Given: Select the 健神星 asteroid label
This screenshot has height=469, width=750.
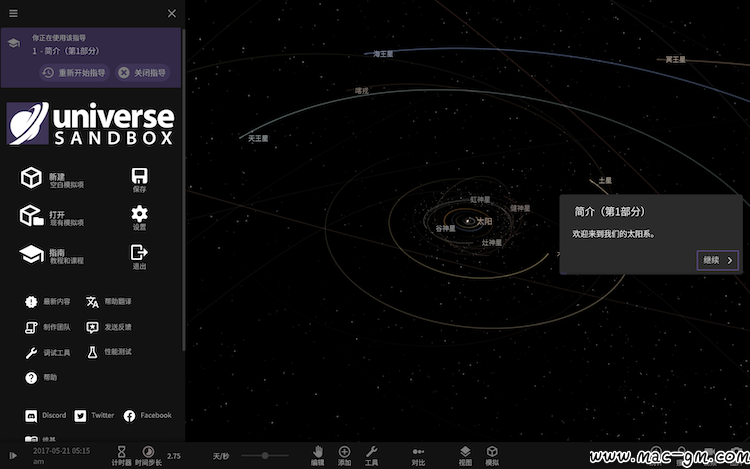Looking at the screenshot, I should (x=520, y=208).
